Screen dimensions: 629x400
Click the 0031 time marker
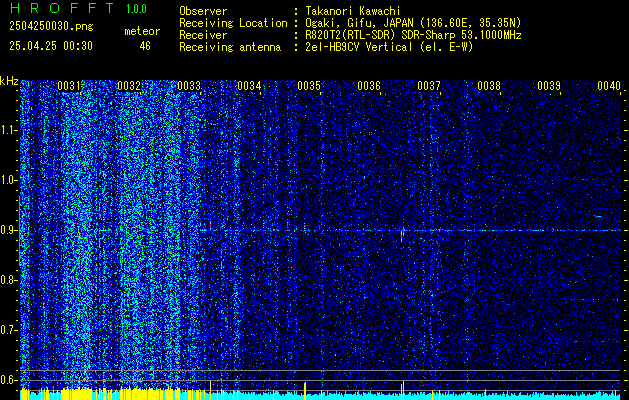[x=69, y=86]
